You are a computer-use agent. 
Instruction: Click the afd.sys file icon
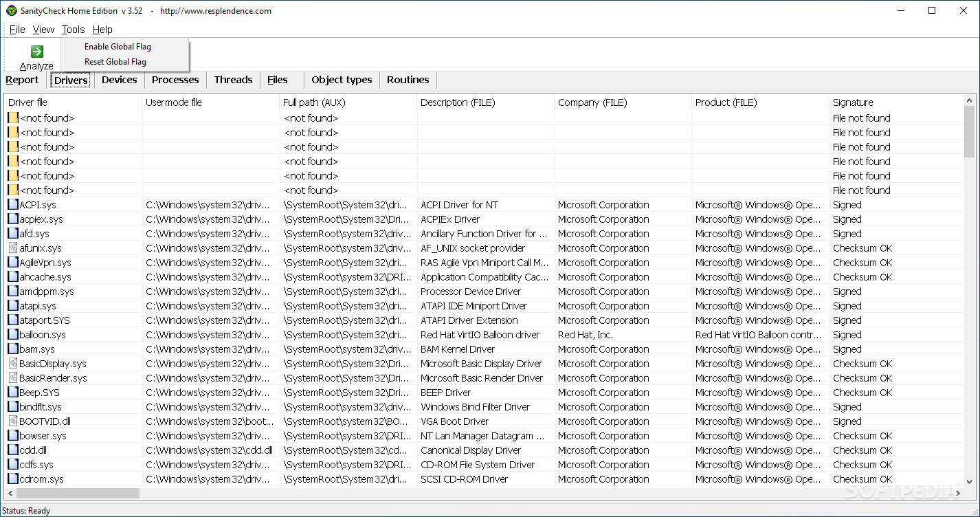click(13, 234)
